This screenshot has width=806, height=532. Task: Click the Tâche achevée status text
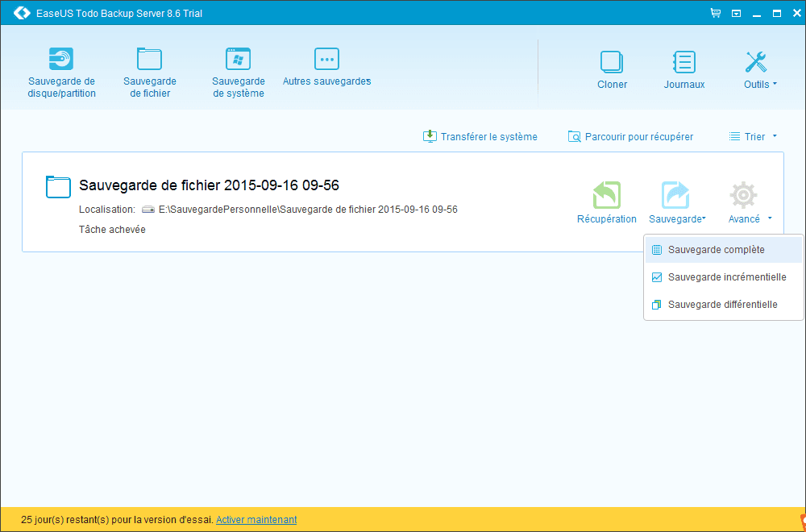click(112, 229)
